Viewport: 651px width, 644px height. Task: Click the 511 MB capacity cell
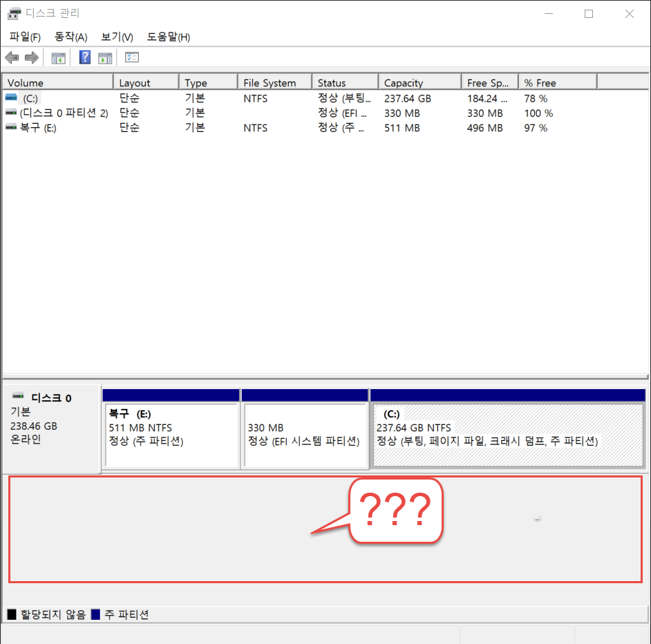[402, 128]
